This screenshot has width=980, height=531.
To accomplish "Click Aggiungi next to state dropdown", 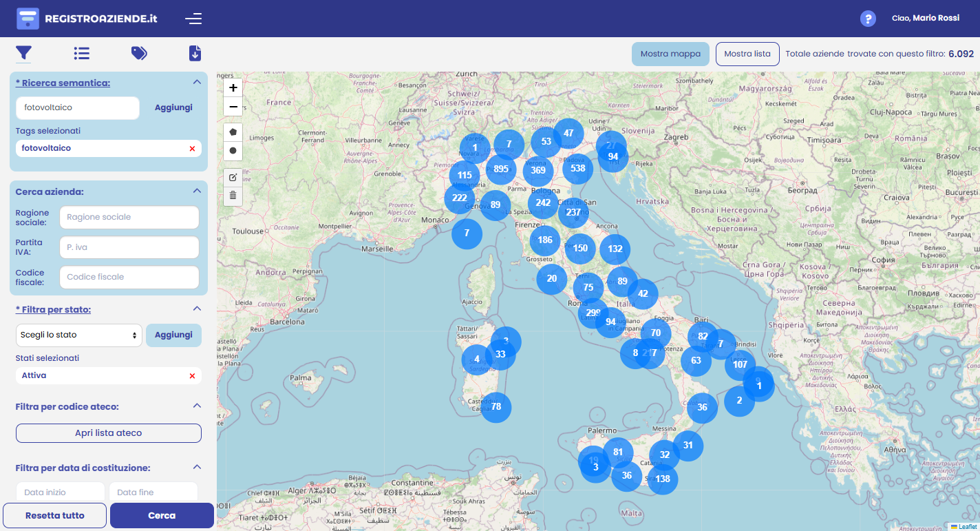I will (173, 335).
